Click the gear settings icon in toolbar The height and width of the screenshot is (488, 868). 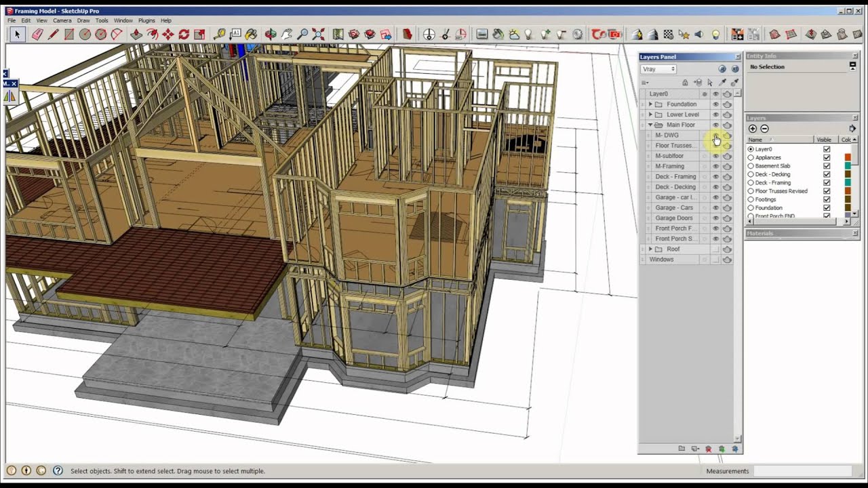(x=578, y=35)
